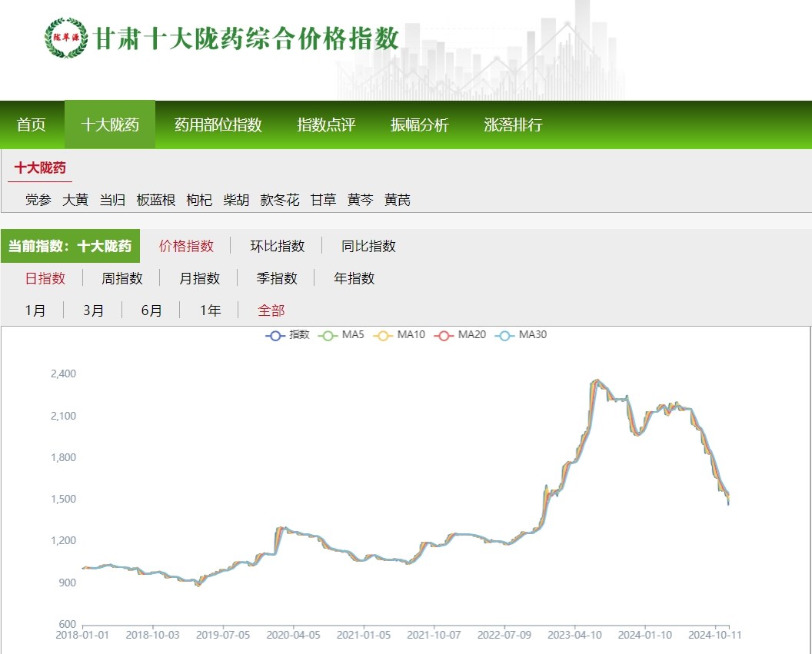Toggle the MA30 series legend
Image resolution: width=812 pixels, height=654 pixels.
pyautogui.click(x=521, y=335)
